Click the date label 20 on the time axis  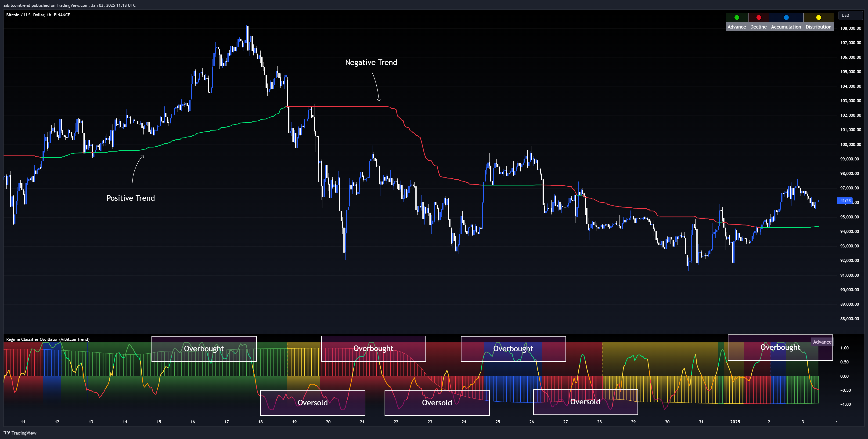tap(328, 422)
